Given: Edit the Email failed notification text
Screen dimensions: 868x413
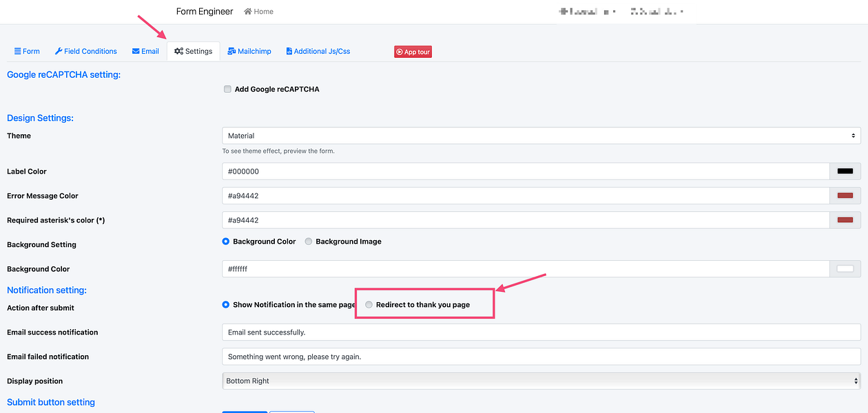Looking at the screenshot, I should 541,357.
